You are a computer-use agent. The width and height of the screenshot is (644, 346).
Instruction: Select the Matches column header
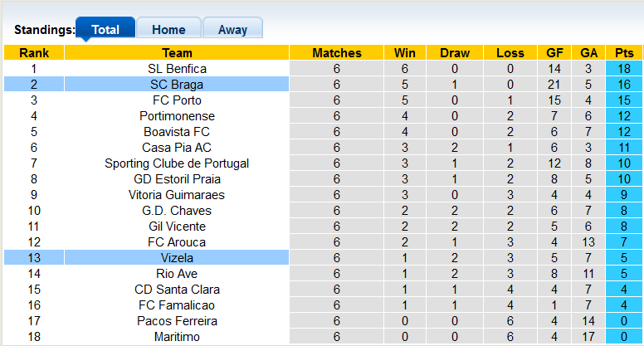click(337, 53)
